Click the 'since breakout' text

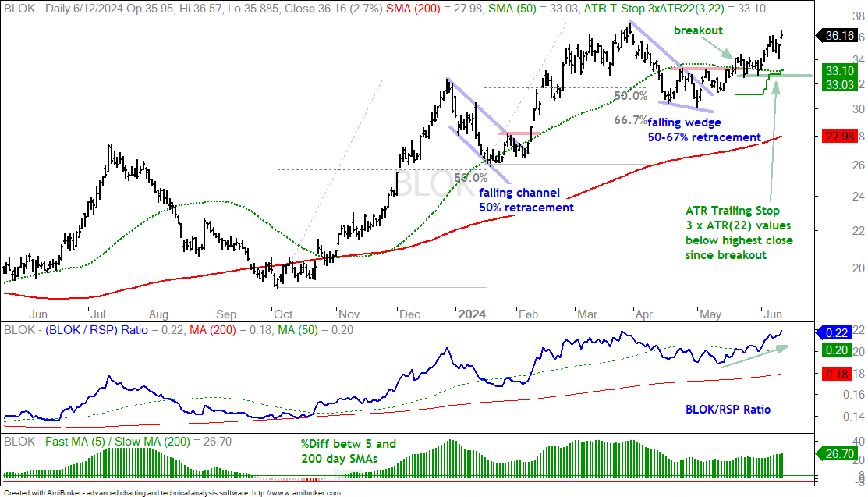pyautogui.click(x=726, y=255)
